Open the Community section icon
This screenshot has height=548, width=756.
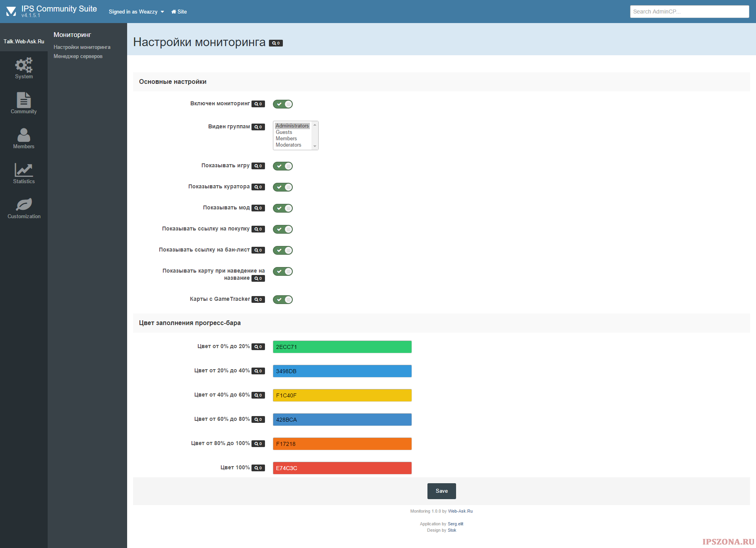coord(24,100)
